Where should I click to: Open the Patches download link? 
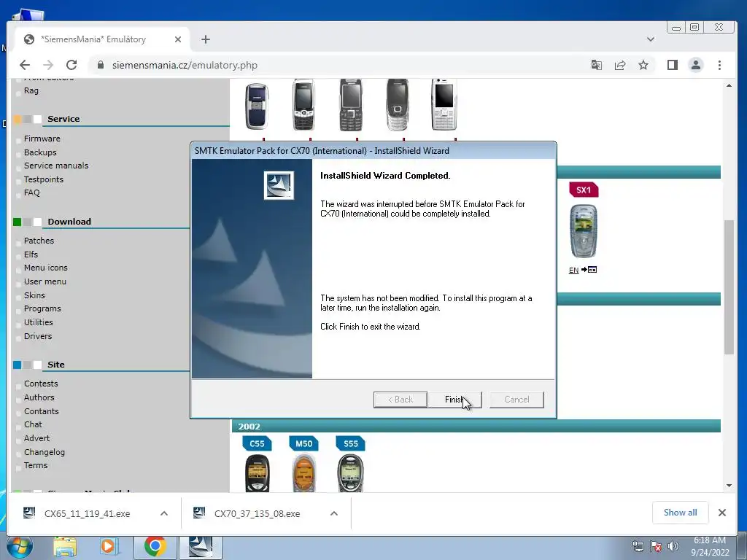point(39,241)
